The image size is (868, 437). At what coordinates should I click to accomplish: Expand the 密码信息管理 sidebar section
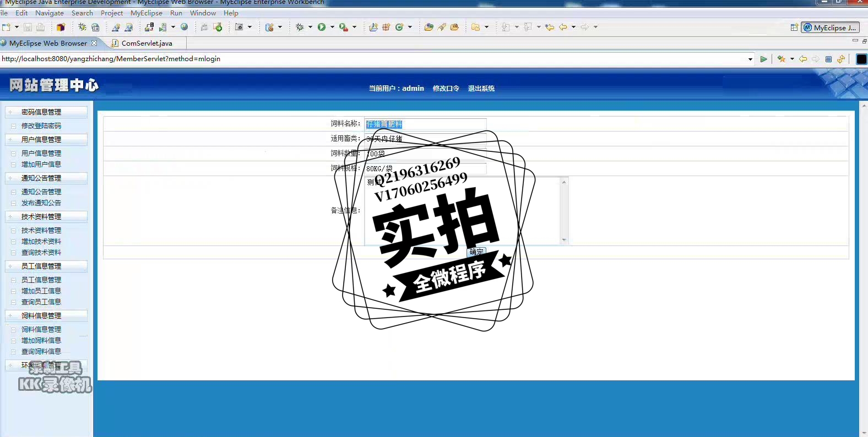coord(46,112)
